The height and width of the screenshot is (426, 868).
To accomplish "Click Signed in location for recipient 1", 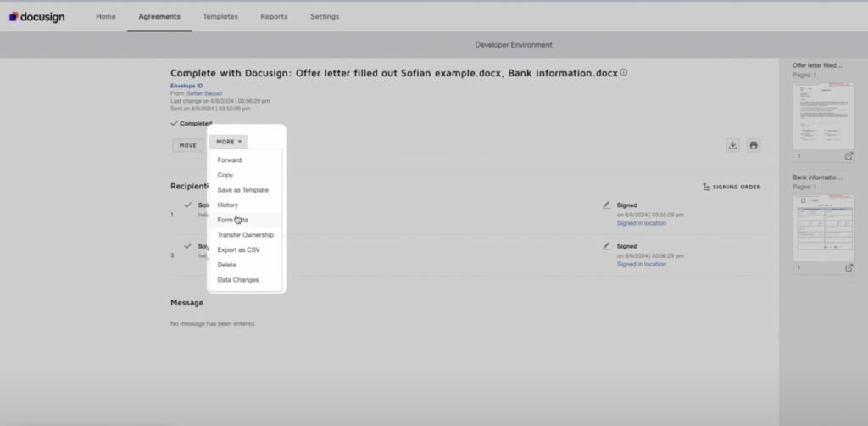I will click(x=641, y=223).
